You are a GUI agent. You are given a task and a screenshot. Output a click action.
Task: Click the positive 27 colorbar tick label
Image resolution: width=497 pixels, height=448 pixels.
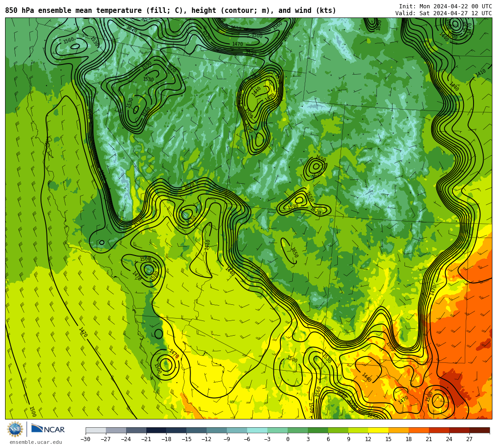pyautogui.click(x=469, y=439)
